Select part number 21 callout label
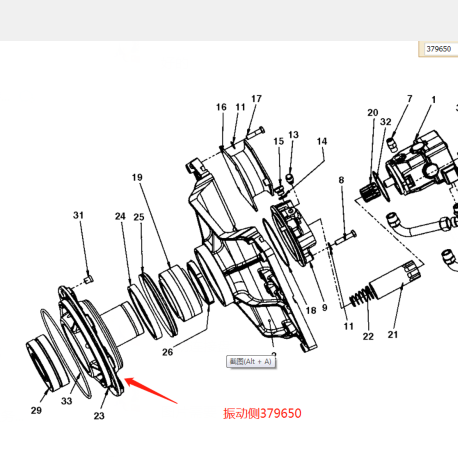The image size is (458, 457). click(x=393, y=335)
